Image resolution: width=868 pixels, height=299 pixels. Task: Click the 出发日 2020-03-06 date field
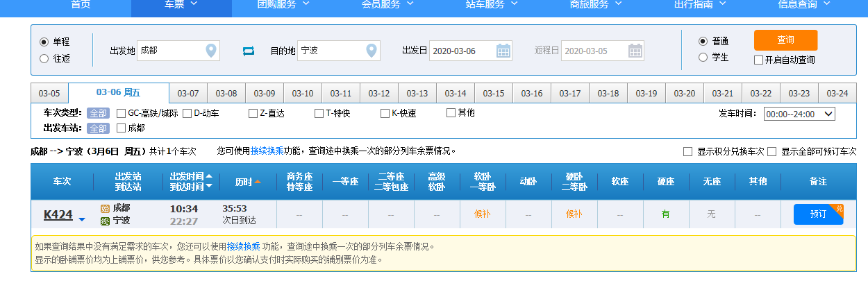click(x=471, y=51)
